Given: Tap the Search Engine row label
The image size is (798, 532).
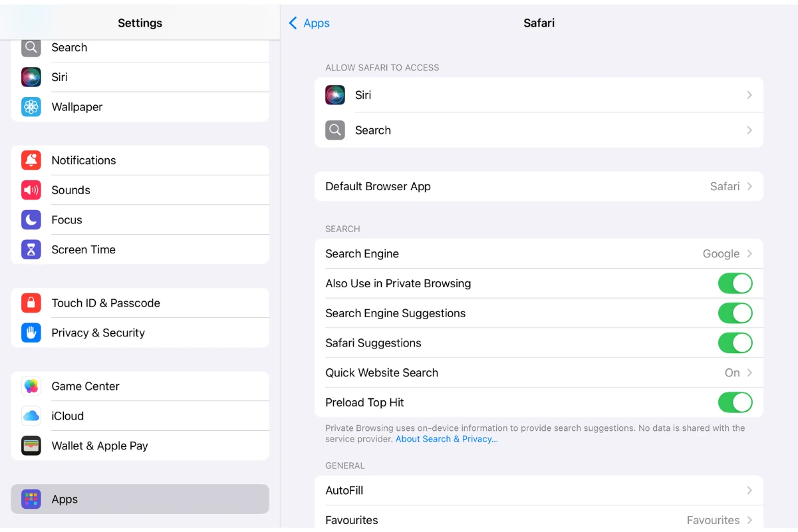Looking at the screenshot, I should click(x=362, y=254).
